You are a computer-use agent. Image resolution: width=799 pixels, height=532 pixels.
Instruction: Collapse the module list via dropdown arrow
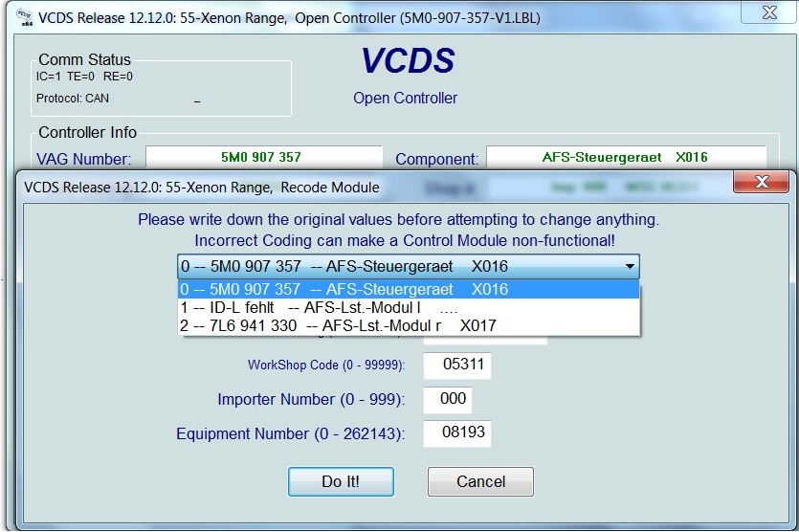pos(629,267)
